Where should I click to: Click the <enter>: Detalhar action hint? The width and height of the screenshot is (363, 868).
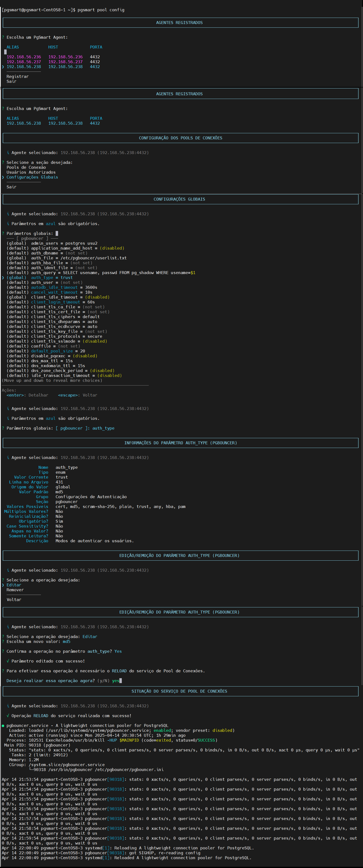pyautogui.click(x=27, y=395)
